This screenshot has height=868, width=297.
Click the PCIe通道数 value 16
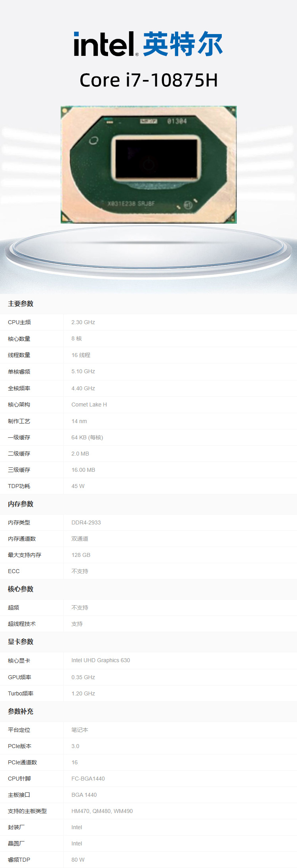coord(74,762)
